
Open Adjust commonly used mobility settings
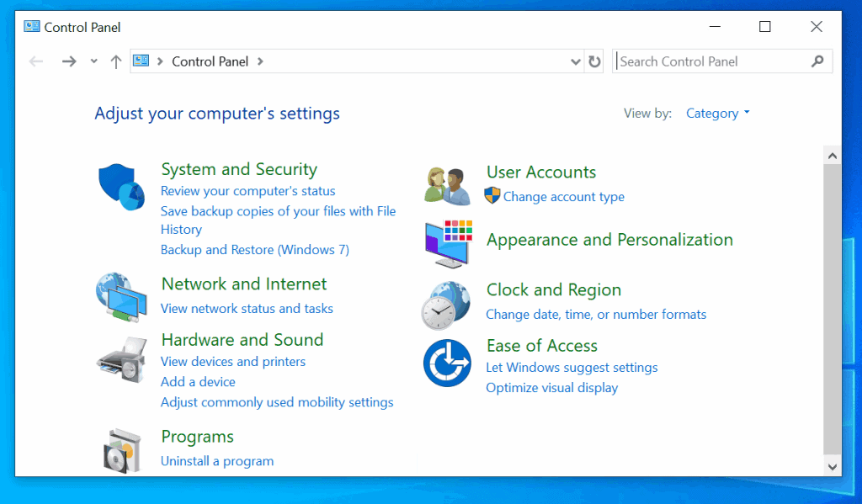277,402
